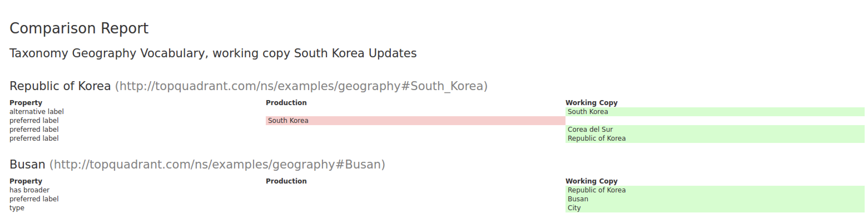
Task: Click the Comparison Report page title
Action: pos(79,28)
